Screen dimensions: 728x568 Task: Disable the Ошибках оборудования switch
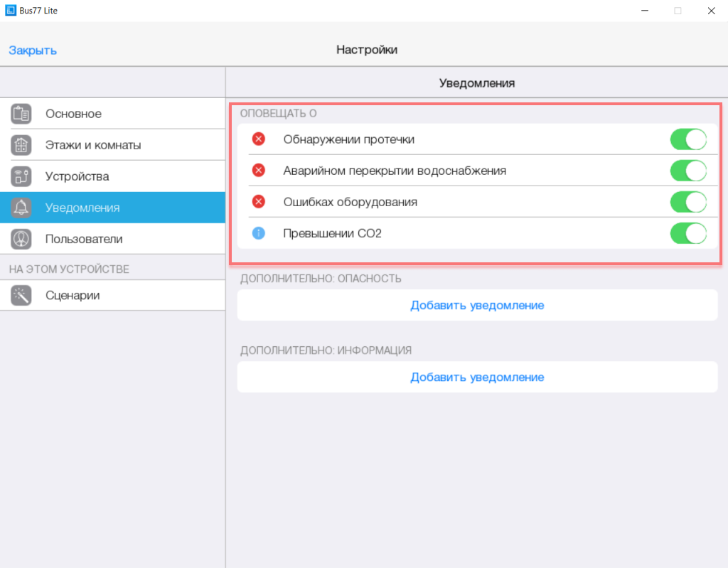(x=687, y=202)
